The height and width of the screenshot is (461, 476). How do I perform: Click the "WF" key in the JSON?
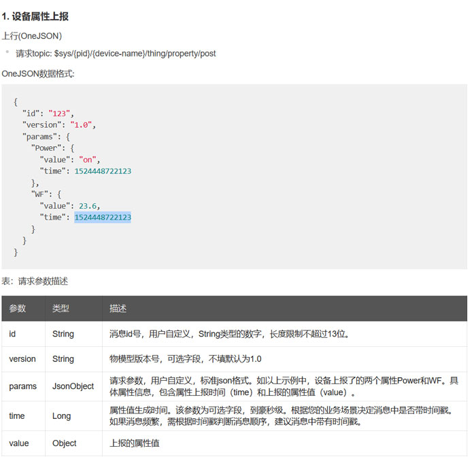41,194
